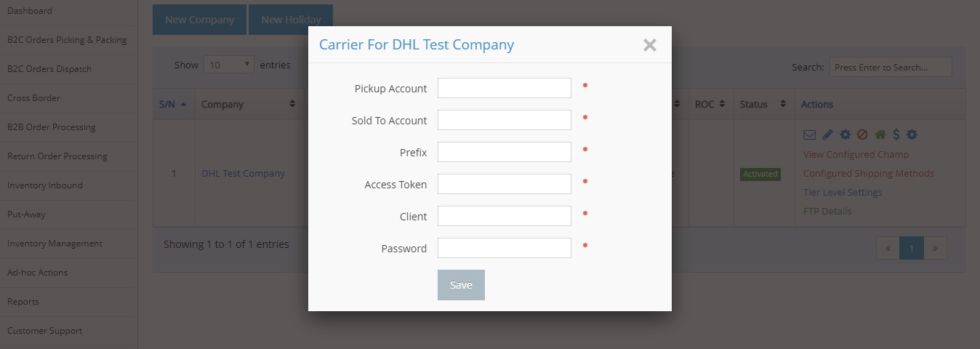Sort by ROC column

(x=710, y=104)
